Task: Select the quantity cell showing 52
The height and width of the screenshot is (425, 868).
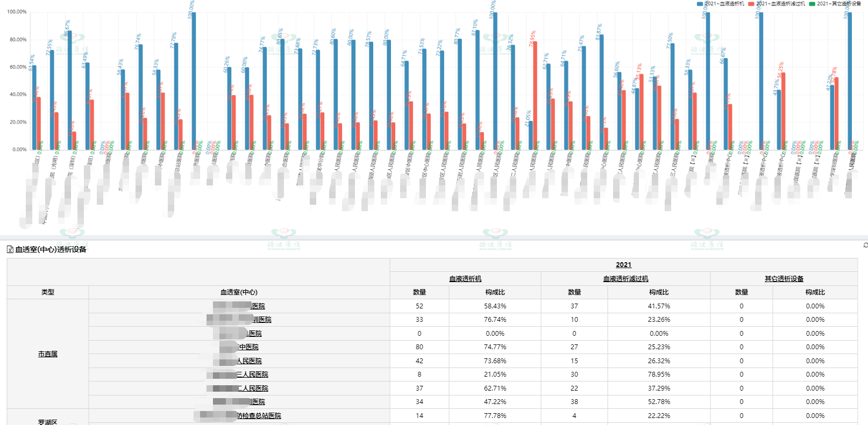Action: tap(419, 306)
